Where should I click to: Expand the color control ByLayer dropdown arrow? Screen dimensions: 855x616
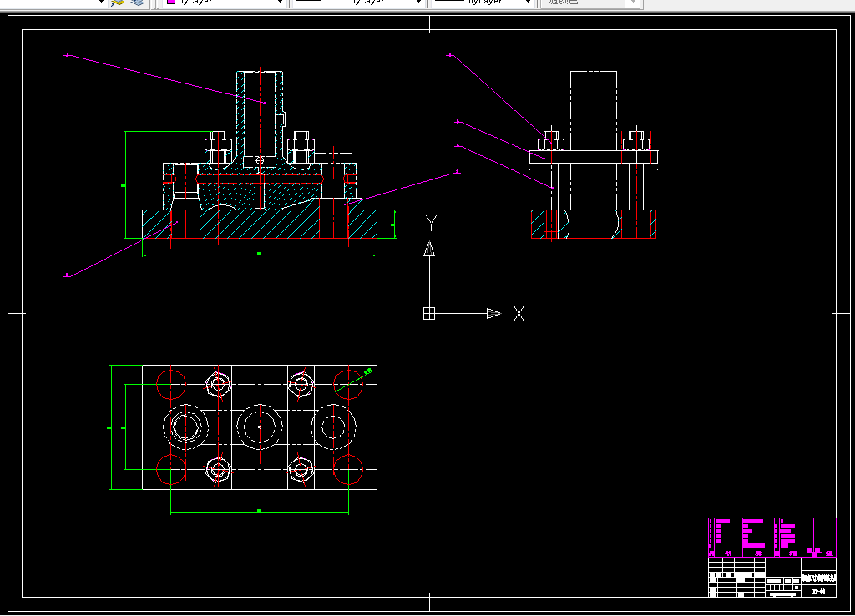click(x=280, y=3)
